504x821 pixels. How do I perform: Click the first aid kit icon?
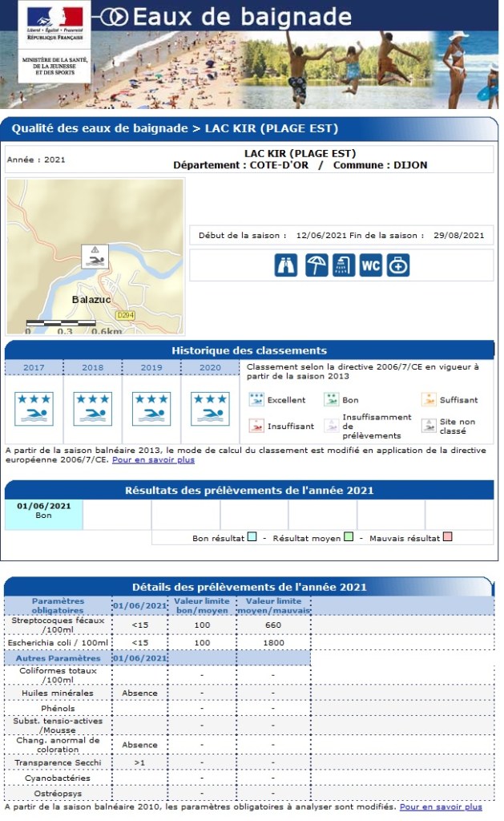pos(398,265)
